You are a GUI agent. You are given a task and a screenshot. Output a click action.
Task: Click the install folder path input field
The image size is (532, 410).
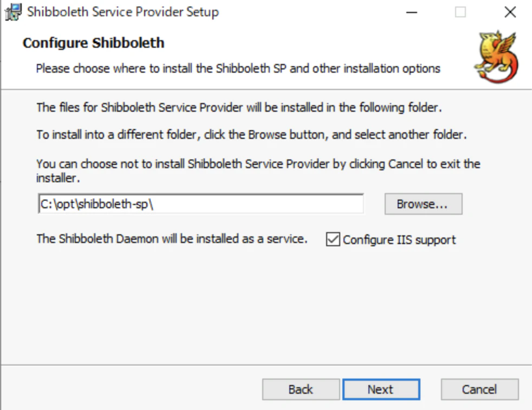tap(201, 204)
